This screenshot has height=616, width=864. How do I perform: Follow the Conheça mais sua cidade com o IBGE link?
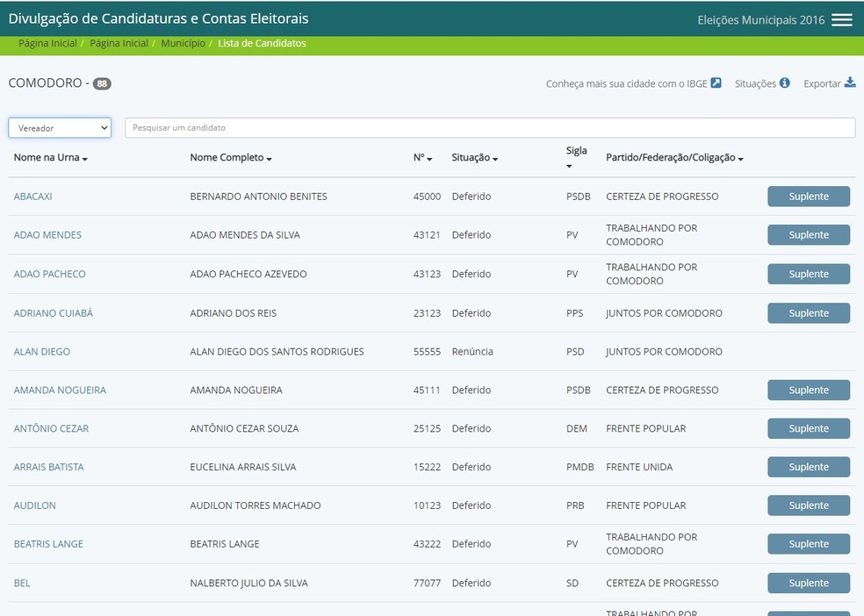tap(625, 82)
